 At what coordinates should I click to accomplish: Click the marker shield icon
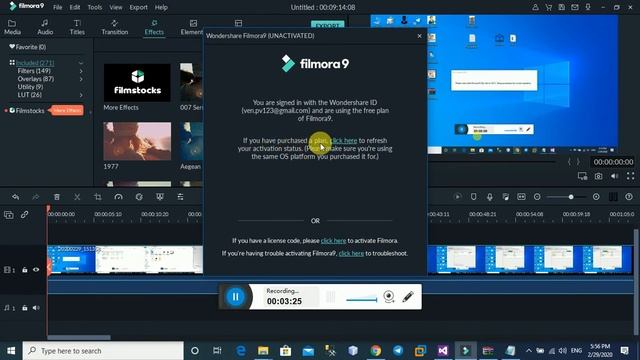pyautogui.click(x=473, y=197)
